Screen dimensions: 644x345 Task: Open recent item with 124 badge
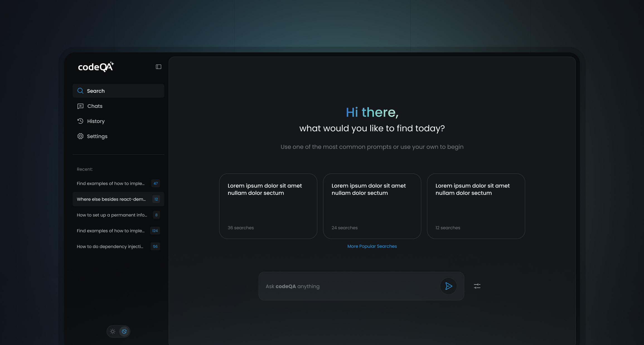pyautogui.click(x=118, y=231)
